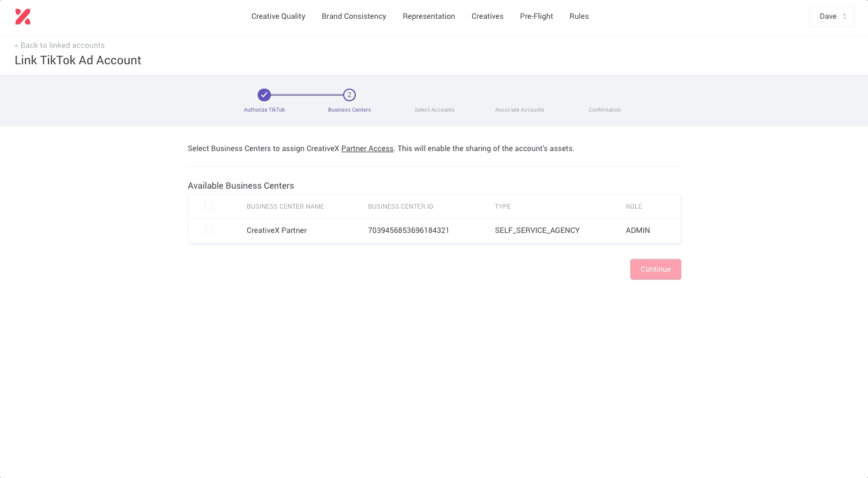Go to Brand Consistency
Screen dimensions: 868x478
pos(354,16)
